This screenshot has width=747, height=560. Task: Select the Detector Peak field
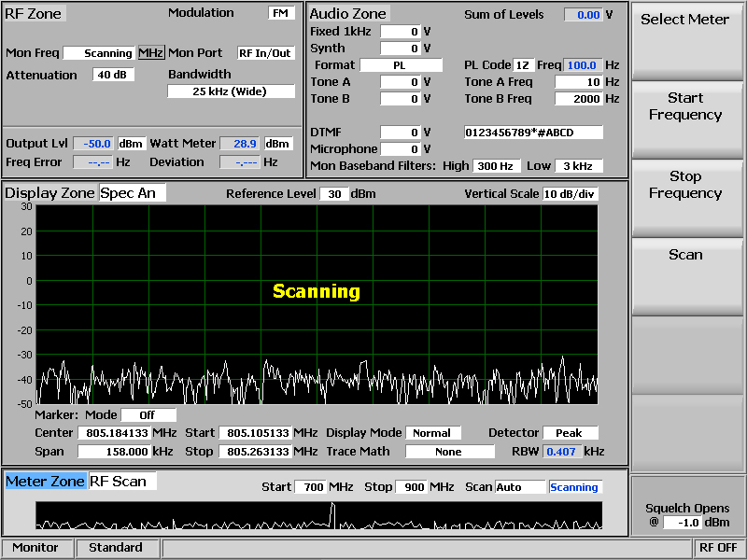[x=569, y=433]
